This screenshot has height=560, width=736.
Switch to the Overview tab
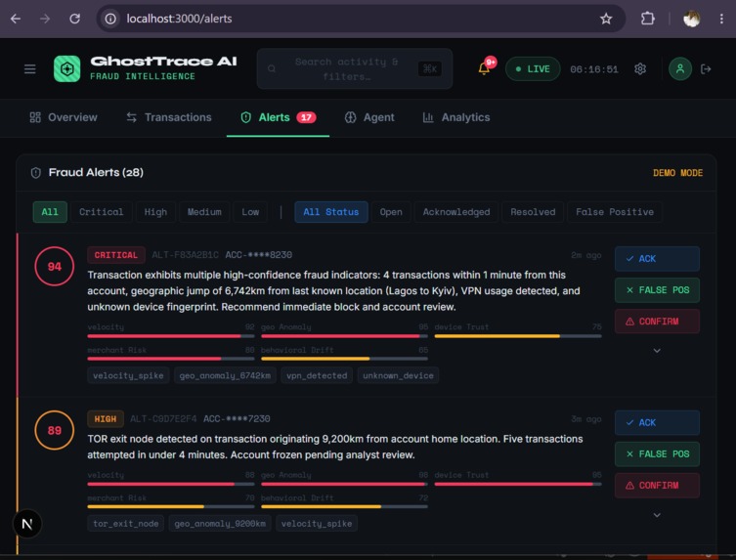point(64,117)
